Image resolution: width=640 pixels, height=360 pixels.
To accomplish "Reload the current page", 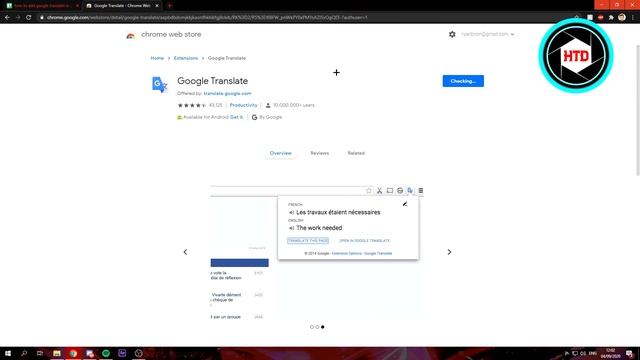I will point(29,18).
